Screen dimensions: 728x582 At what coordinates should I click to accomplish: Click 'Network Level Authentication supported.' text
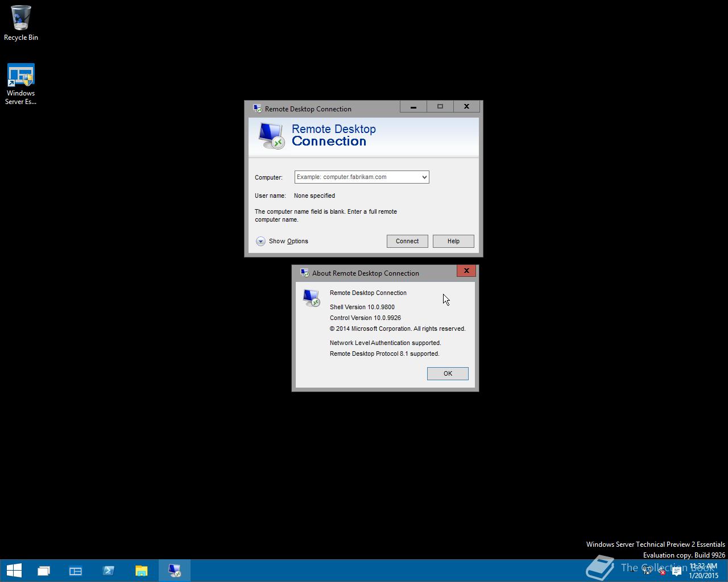point(386,343)
